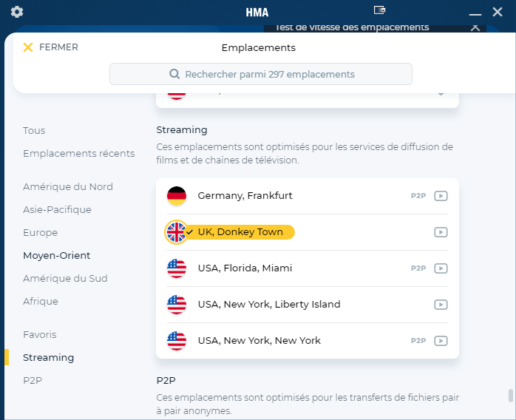The width and height of the screenshot is (516, 420).
Task: Select Amérique du Nord region
Action: coord(68,186)
